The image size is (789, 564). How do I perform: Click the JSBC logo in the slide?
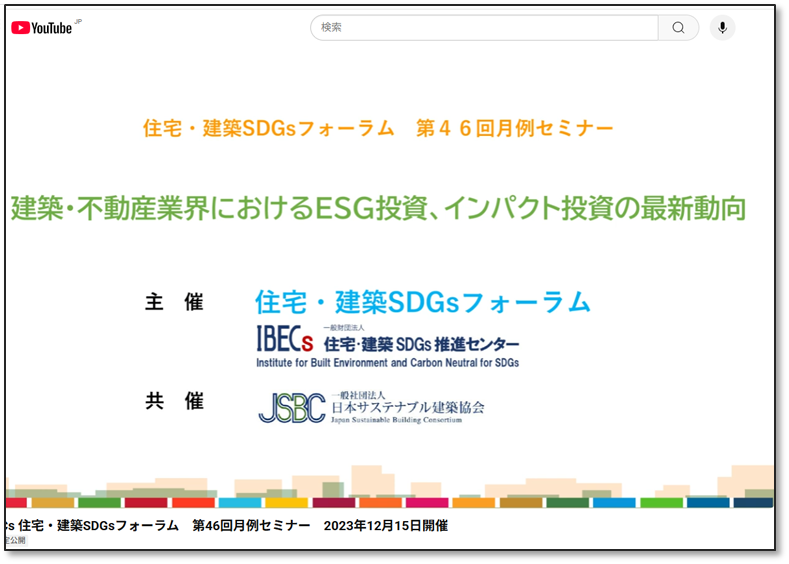(x=291, y=407)
